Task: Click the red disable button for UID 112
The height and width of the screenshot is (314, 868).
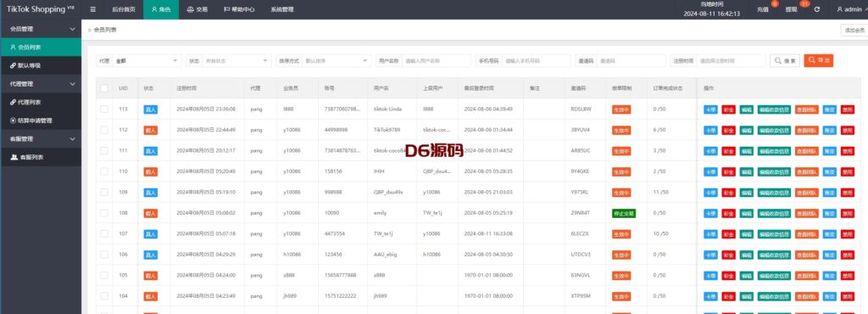Action: [847, 130]
